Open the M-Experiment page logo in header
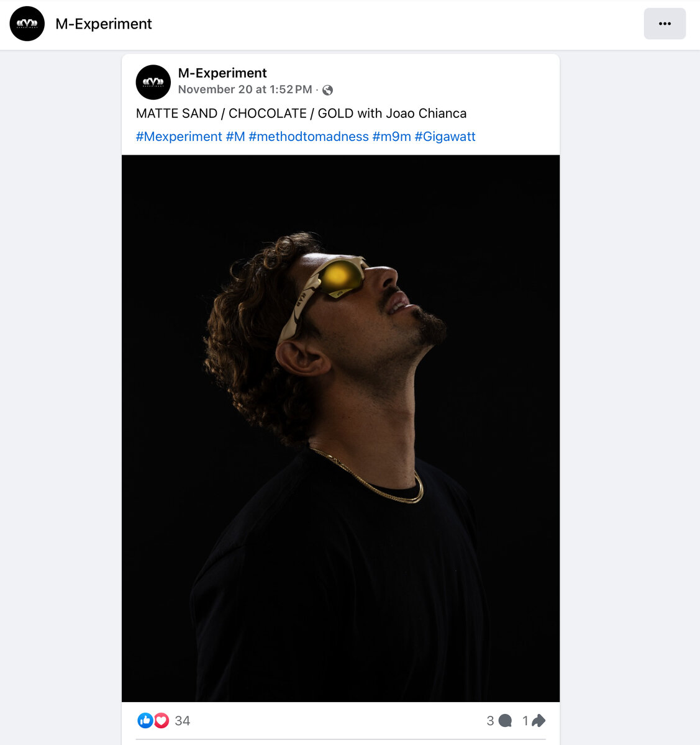 (27, 24)
